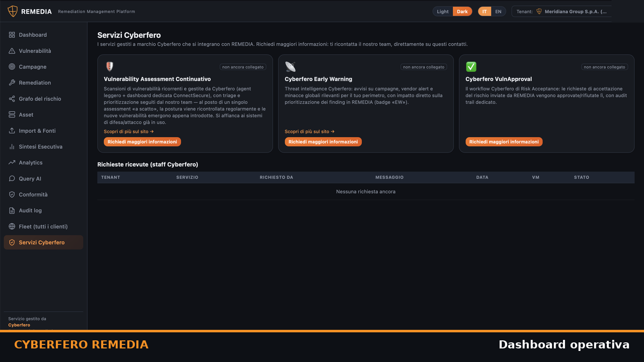Switch language to EN
The image size is (644, 362).
(498, 12)
